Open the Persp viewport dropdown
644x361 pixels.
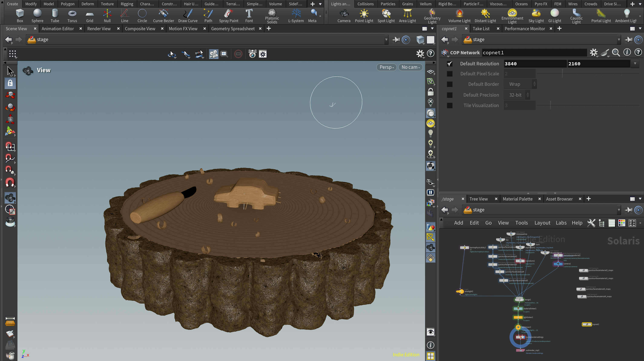[x=386, y=67]
